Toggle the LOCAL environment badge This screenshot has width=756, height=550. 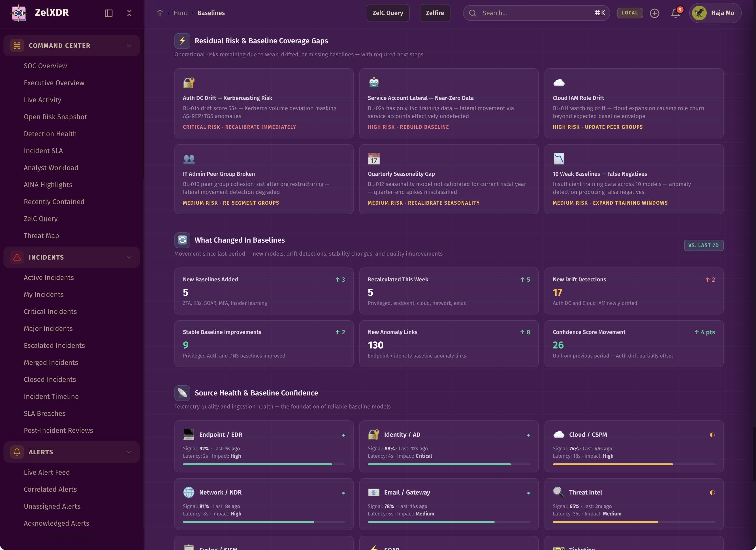pos(630,13)
